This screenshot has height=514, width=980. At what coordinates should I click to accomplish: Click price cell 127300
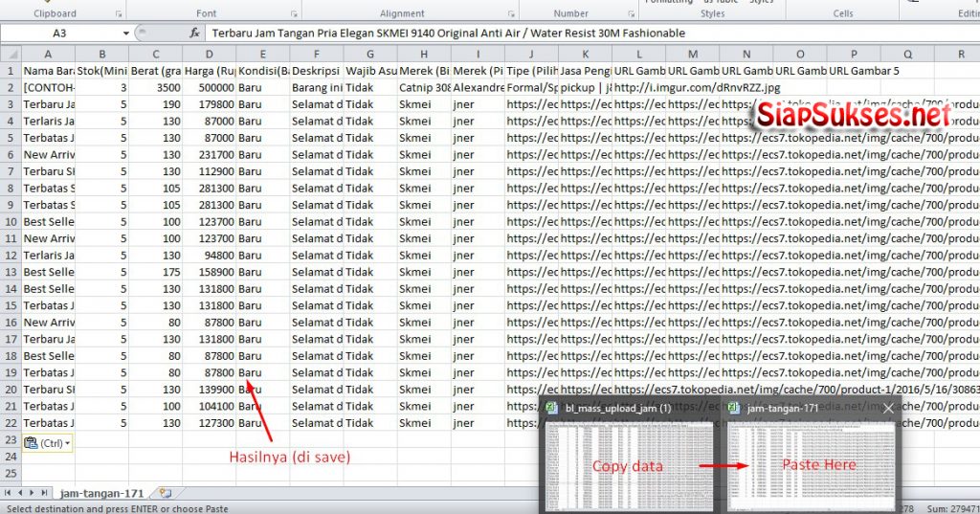[210, 423]
